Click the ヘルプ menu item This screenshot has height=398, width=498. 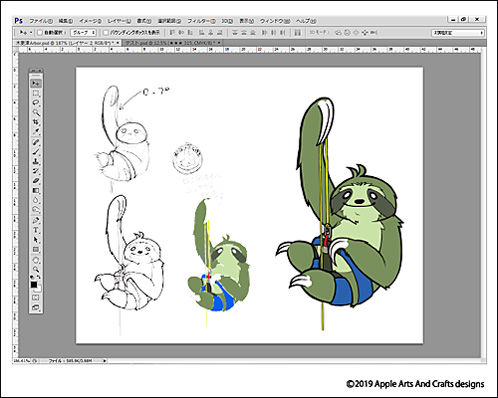coord(306,21)
